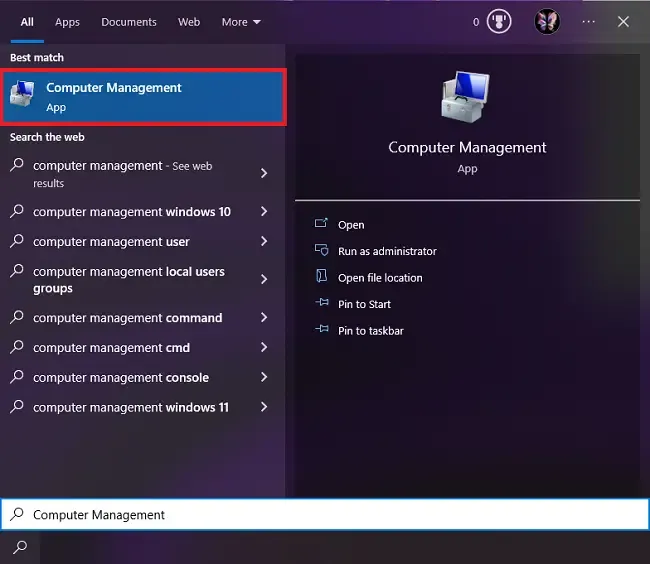
Task: Click search icon beside 'computer management console'
Action: (x=17, y=377)
